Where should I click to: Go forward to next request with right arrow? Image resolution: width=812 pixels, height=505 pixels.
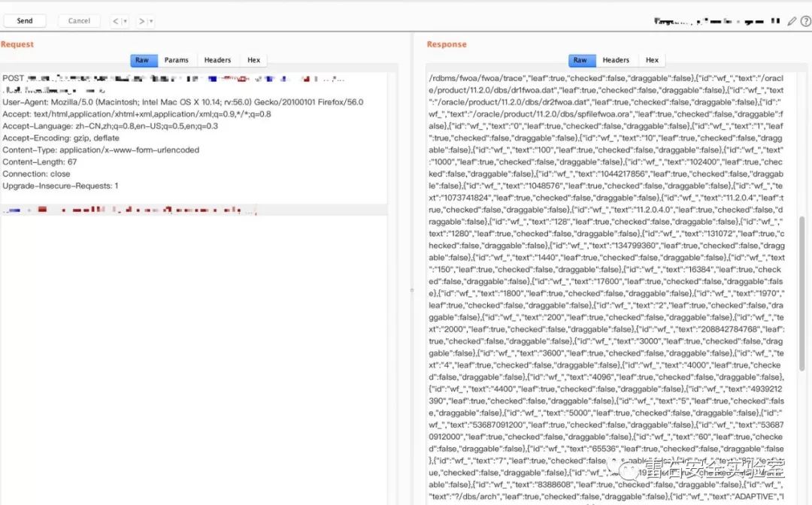pyautogui.click(x=141, y=21)
